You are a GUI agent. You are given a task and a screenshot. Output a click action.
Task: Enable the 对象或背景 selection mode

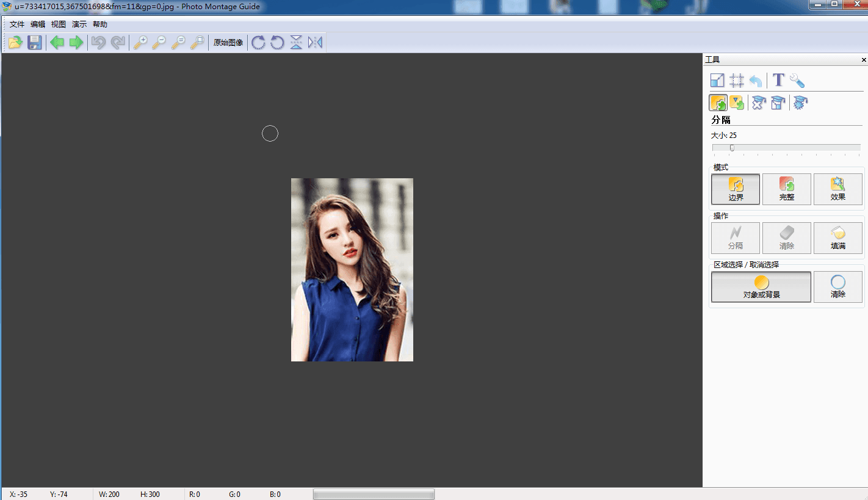tap(761, 287)
